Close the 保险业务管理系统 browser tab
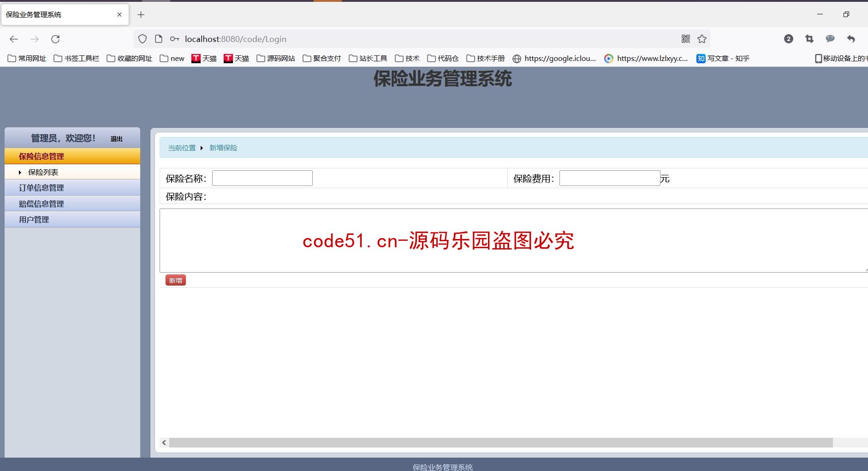This screenshot has width=868, height=471. click(119, 14)
